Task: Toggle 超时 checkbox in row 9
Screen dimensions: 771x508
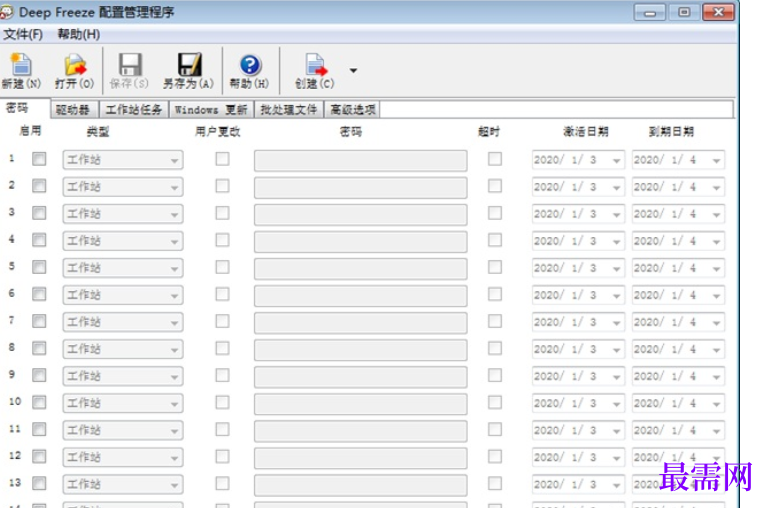Action: (x=495, y=375)
